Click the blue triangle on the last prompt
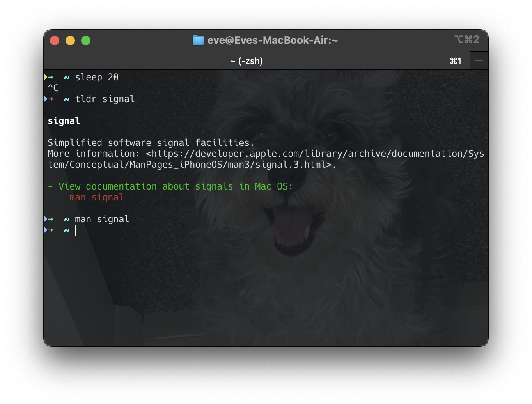Image resolution: width=532 pixels, height=404 pixels. point(46,230)
